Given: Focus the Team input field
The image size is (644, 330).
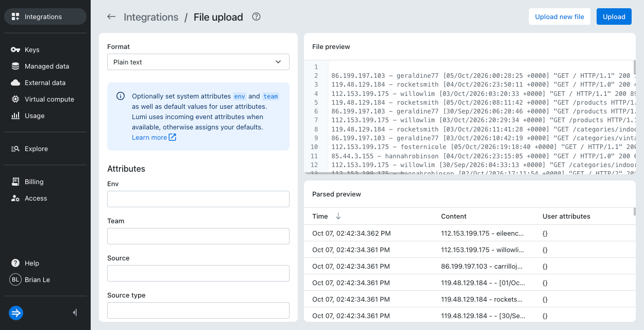Looking at the screenshot, I should tap(198, 236).
